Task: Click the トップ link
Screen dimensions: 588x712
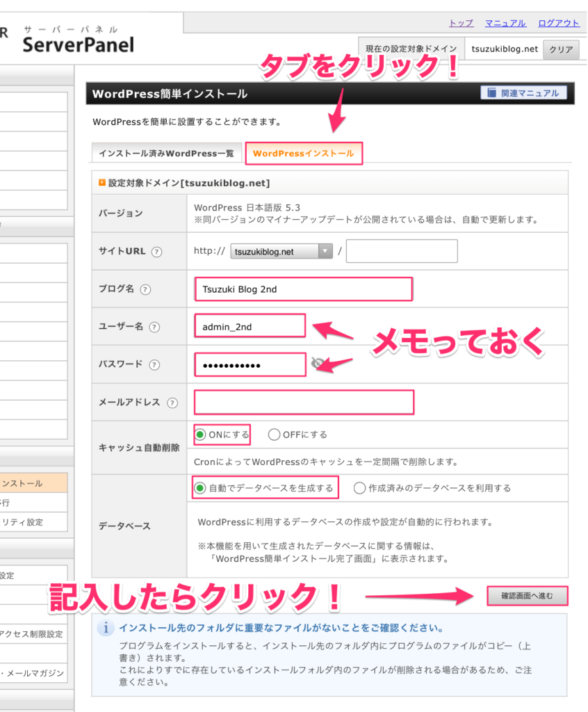Action: [461, 23]
